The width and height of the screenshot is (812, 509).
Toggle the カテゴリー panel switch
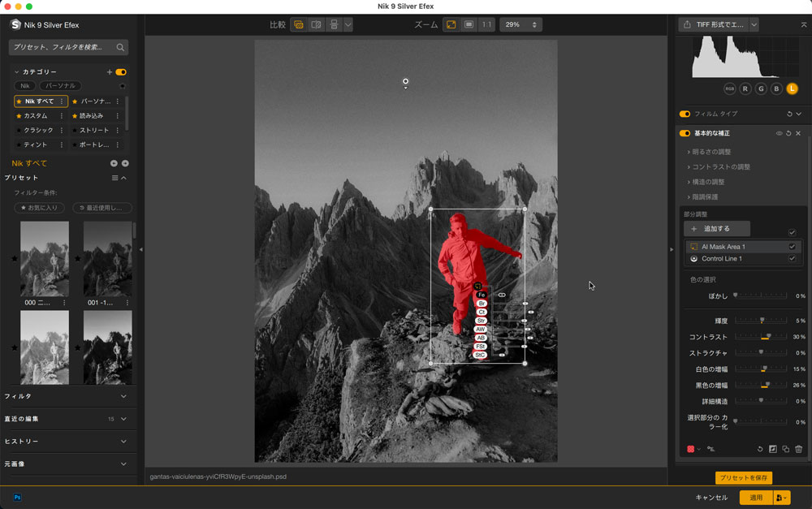click(x=121, y=72)
